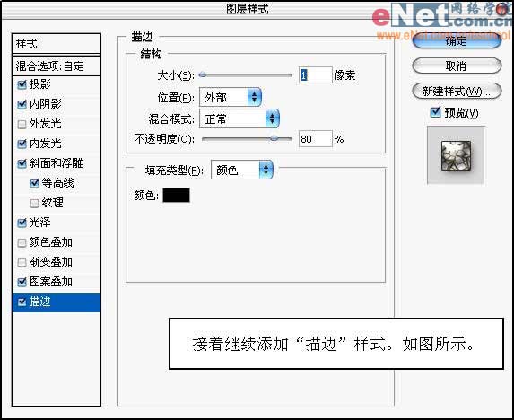Toggle the 描边 stroke checkbox
This screenshot has width=514, height=420.
click(22, 302)
